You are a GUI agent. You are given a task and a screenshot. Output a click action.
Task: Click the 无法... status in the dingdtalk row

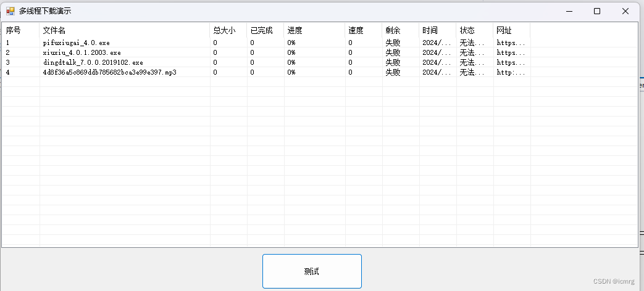tap(472, 62)
